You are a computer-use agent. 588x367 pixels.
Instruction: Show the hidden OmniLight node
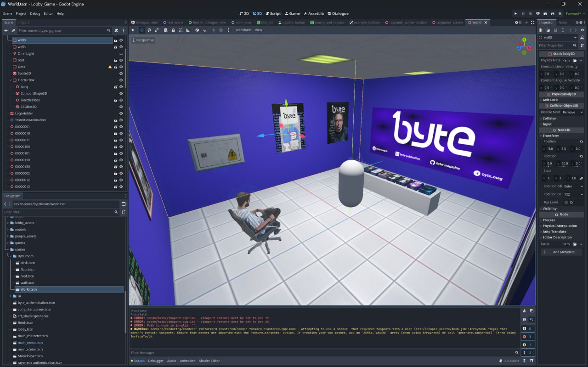pos(121,54)
